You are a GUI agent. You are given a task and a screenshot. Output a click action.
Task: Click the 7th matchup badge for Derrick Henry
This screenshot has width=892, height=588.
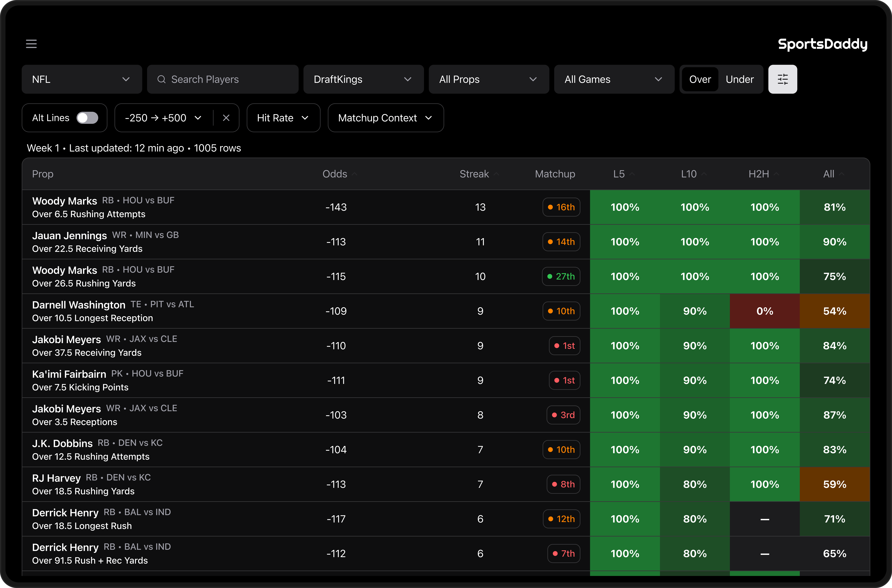click(564, 554)
